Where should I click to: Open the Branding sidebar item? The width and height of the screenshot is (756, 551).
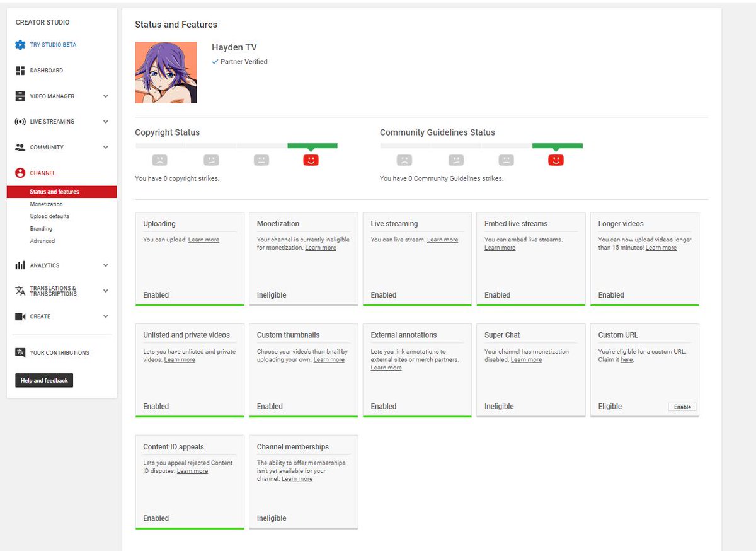(x=41, y=229)
